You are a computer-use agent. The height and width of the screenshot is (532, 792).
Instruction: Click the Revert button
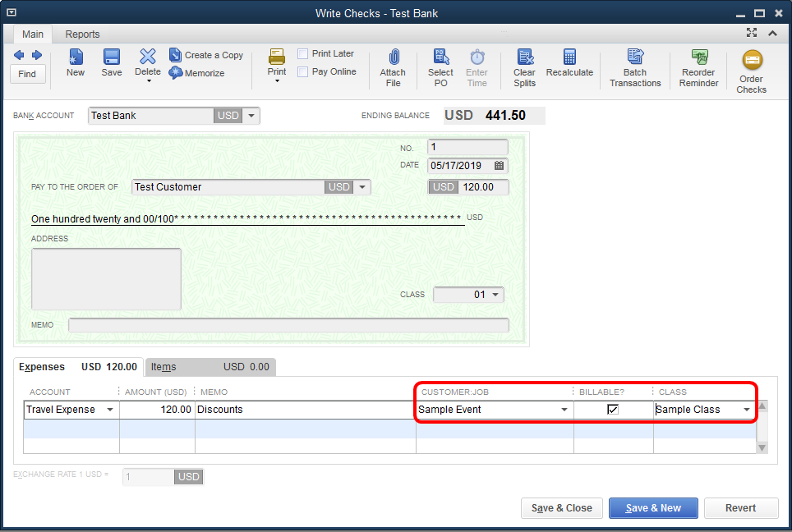point(741,507)
